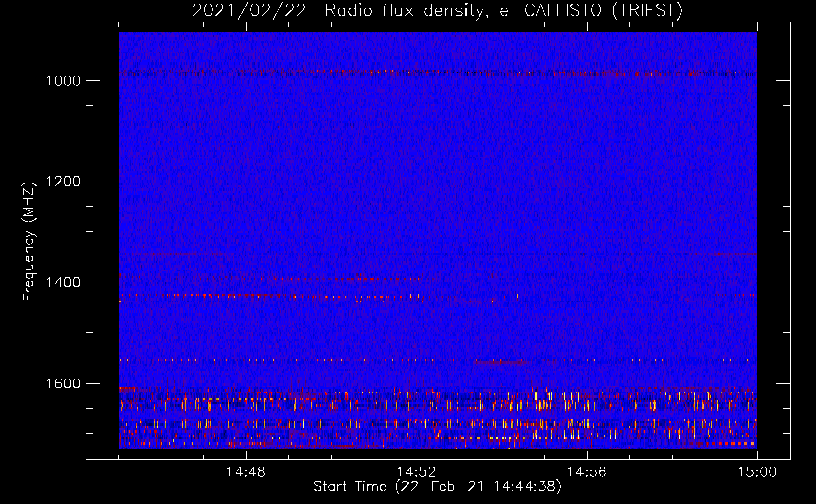Click the 'Start Time (22-Feb-21 14:44:38)' label
This screenshot has height=504, width=816.
click(437, 487)
